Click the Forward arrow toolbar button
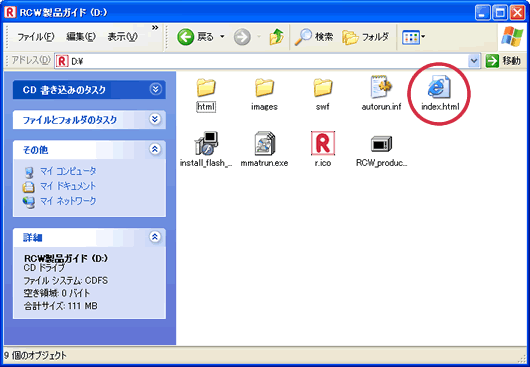 pos(242,36)
